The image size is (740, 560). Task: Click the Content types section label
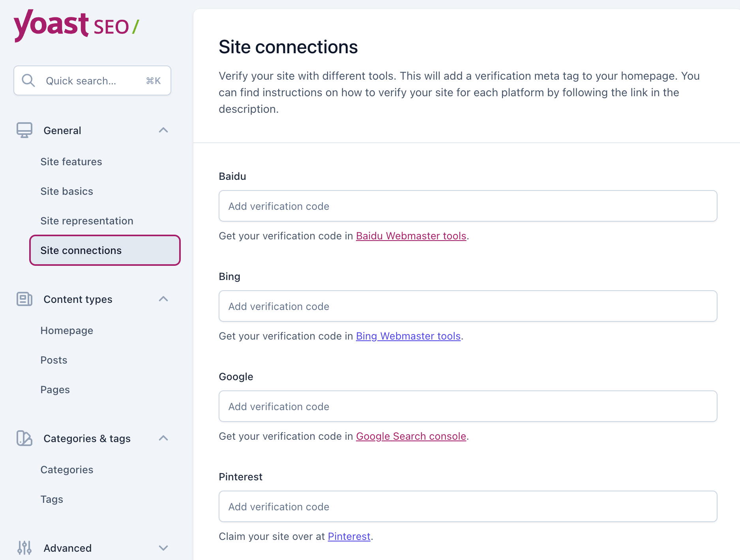click(78, 299)
